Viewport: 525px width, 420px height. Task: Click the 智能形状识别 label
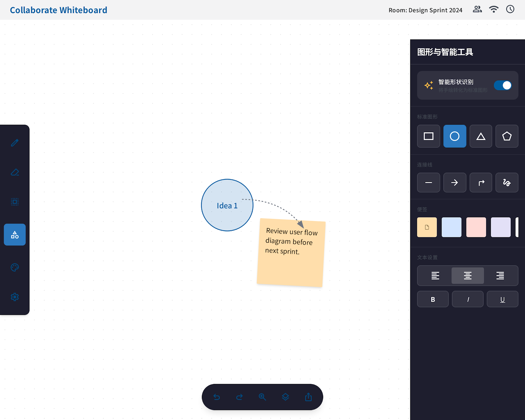point(456,82)
